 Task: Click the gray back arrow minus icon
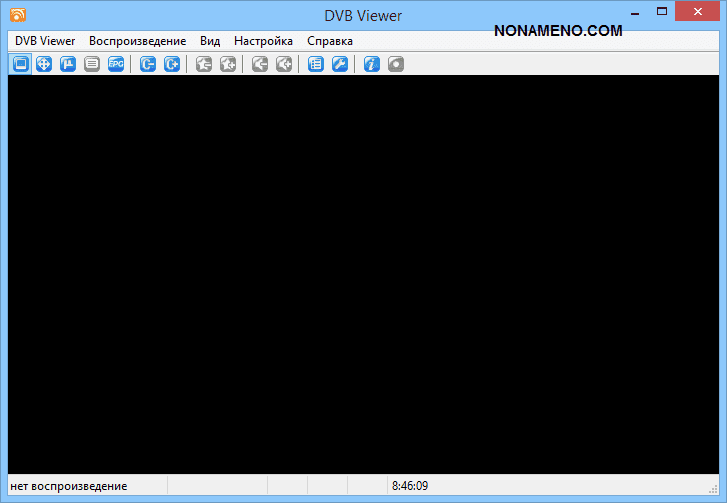coord(260,64)
